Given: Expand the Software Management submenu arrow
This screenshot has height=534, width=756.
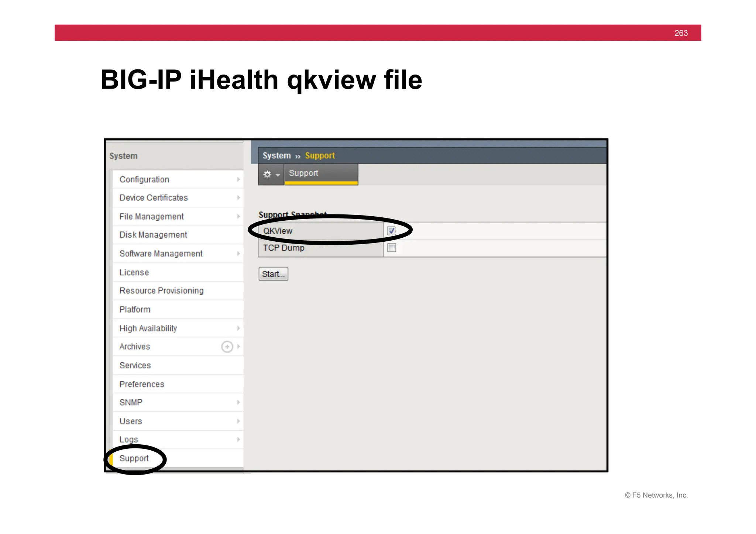Looking at the screenshot, I should pos(238,254).
